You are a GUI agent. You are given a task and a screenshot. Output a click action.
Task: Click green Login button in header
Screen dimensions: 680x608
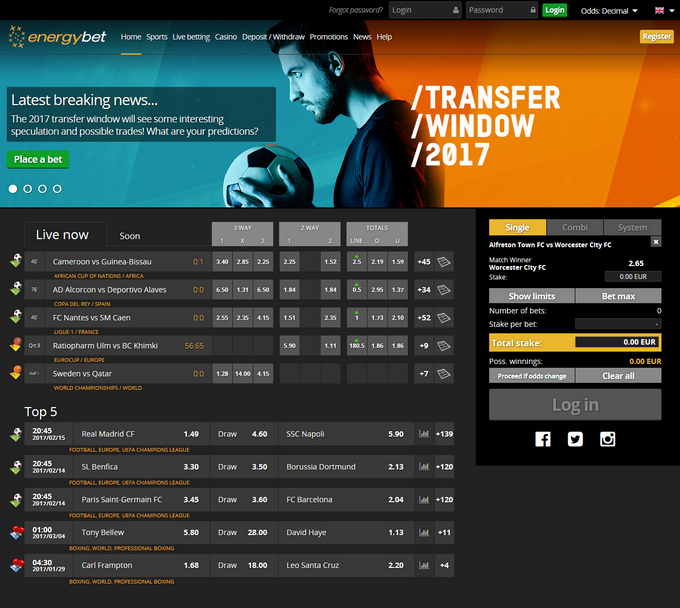pyautogui.click(x=555, y=10)
